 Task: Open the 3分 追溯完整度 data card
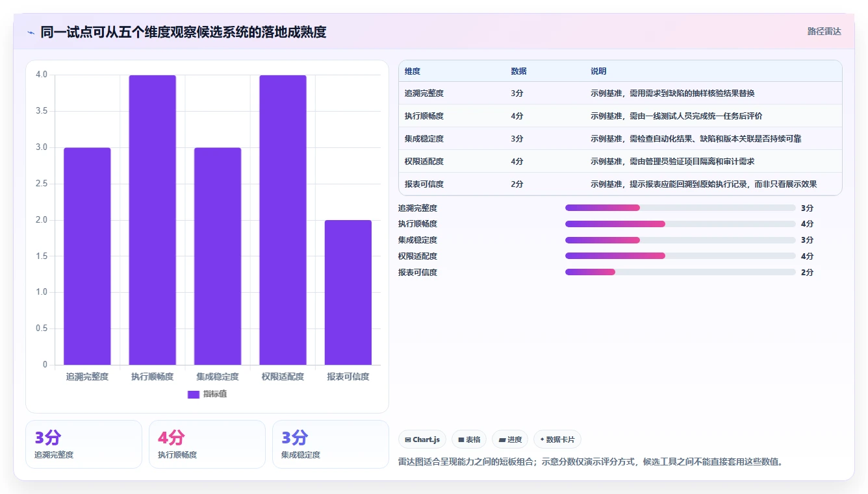tap(84, 444)
